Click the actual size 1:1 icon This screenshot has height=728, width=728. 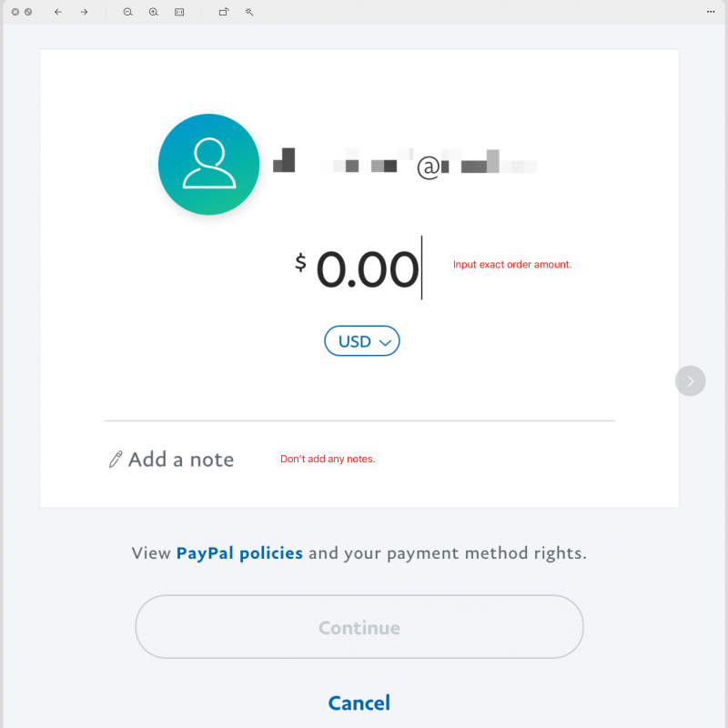(x=179, y=12)
